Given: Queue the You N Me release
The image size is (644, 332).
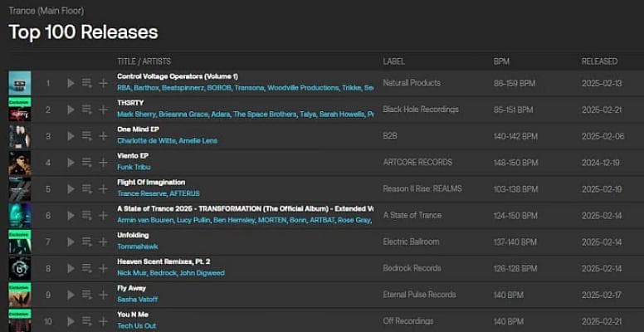Looking at the screenshot, I should 86,321.
